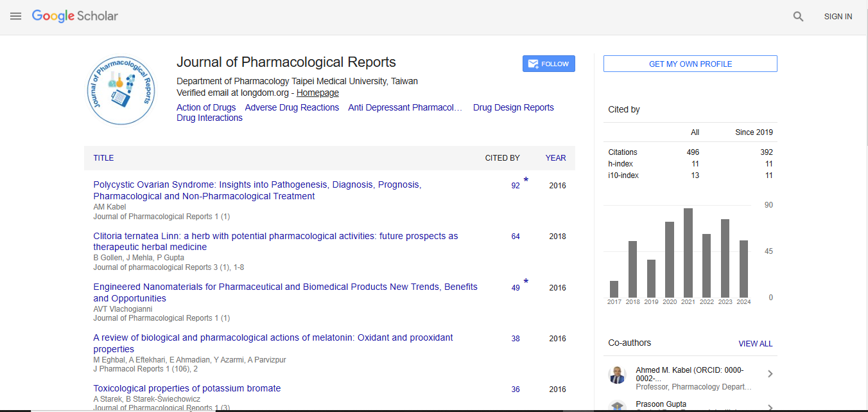Open search with magnifier icon
This screenshot has height=412, width=868.
[798, 17]
